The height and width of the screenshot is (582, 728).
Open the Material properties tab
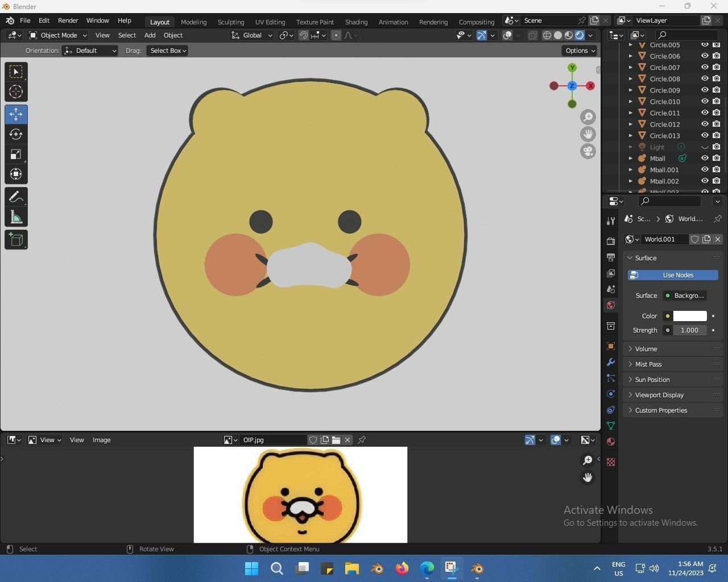point(611,442)
